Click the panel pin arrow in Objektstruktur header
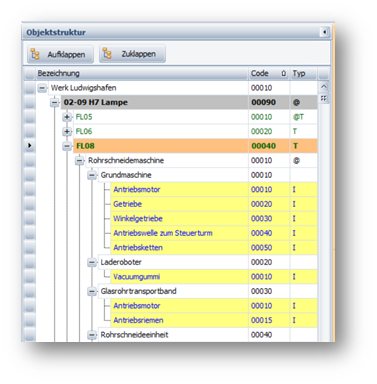This screenshot has height=384, width=377. coord(324,32)
